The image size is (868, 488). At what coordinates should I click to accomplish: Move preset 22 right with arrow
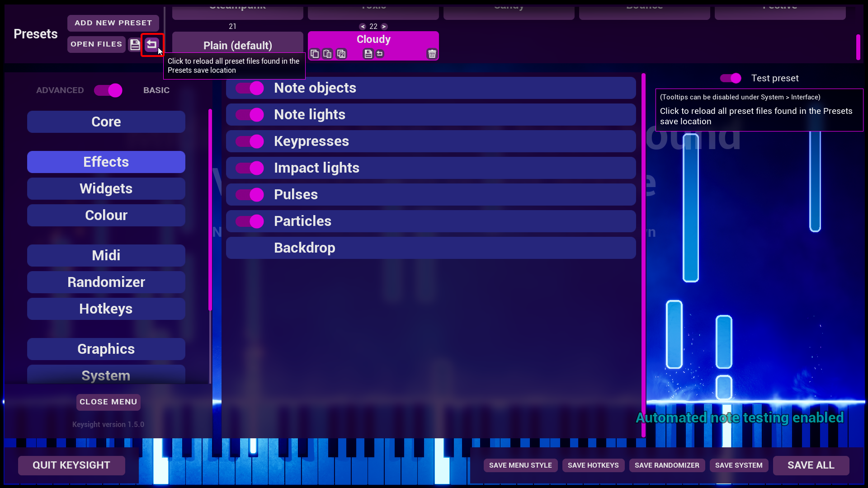coord(384,27)
